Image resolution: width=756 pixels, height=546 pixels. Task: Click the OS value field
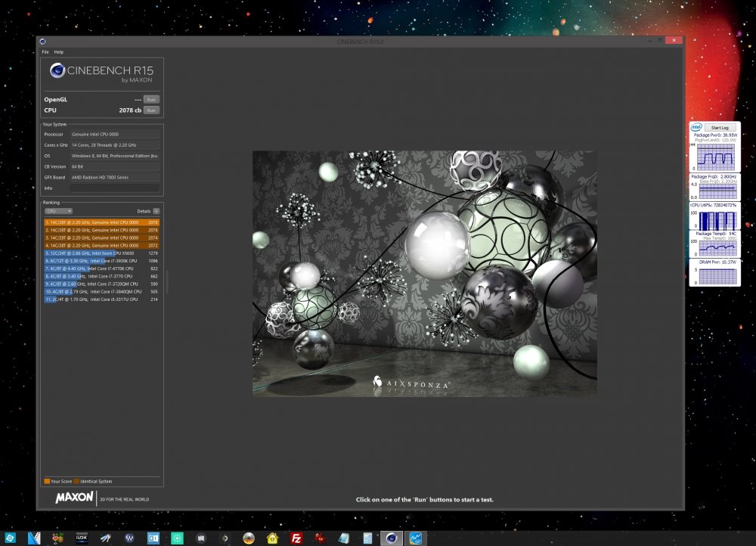115,156
